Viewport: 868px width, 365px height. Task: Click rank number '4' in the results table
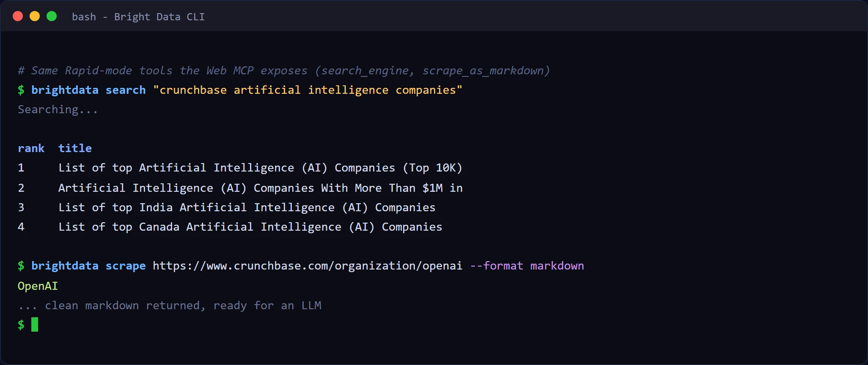pyautogui.click(x=21, y=227)
